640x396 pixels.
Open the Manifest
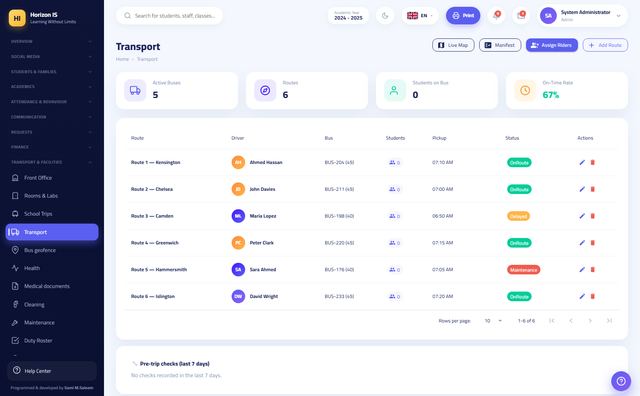tap(500, 45)
